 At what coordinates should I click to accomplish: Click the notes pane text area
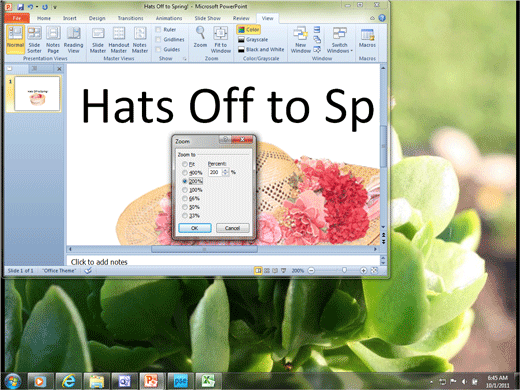(224, 262)
